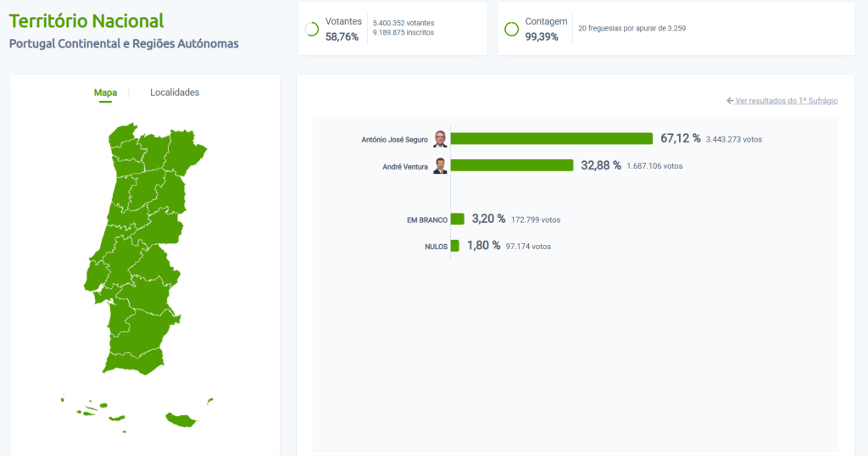Select the Faro district on the map

point(132,361)
